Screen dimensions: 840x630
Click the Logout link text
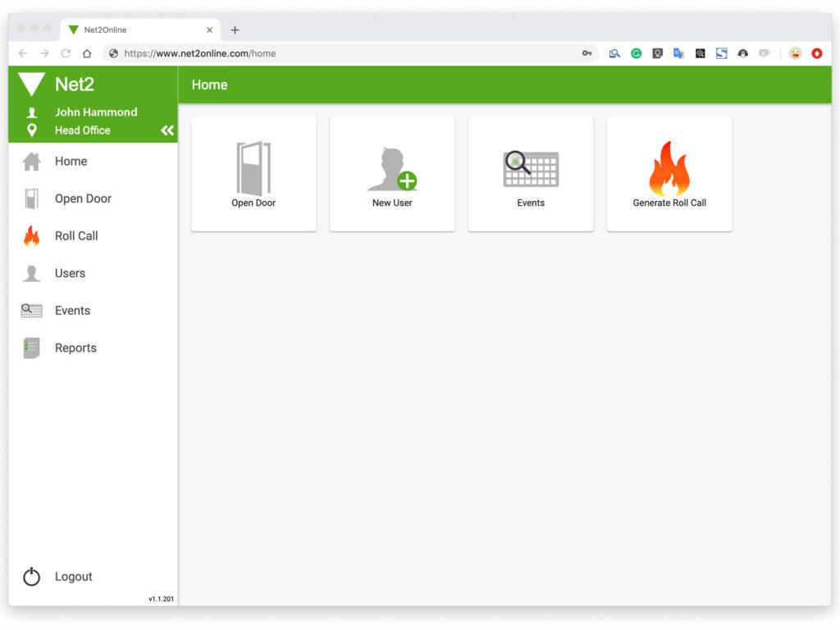[73, 577]
